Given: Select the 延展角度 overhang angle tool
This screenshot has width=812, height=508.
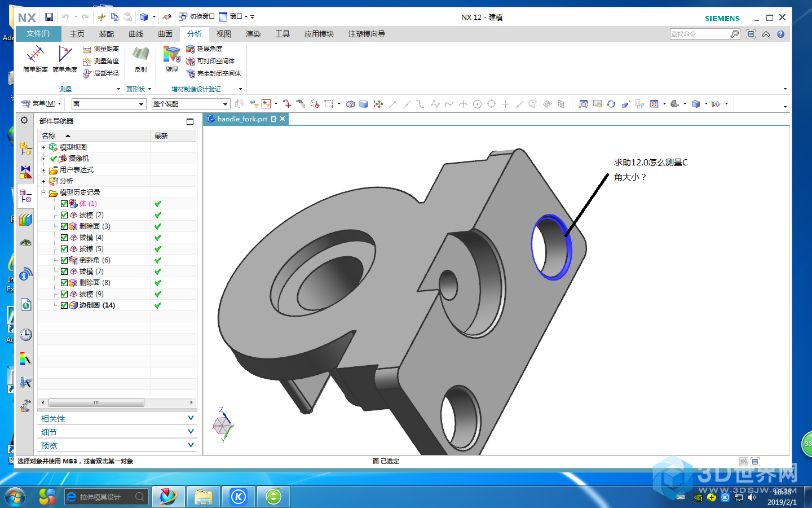Looking at the screenshot, I should coord(204,49).
